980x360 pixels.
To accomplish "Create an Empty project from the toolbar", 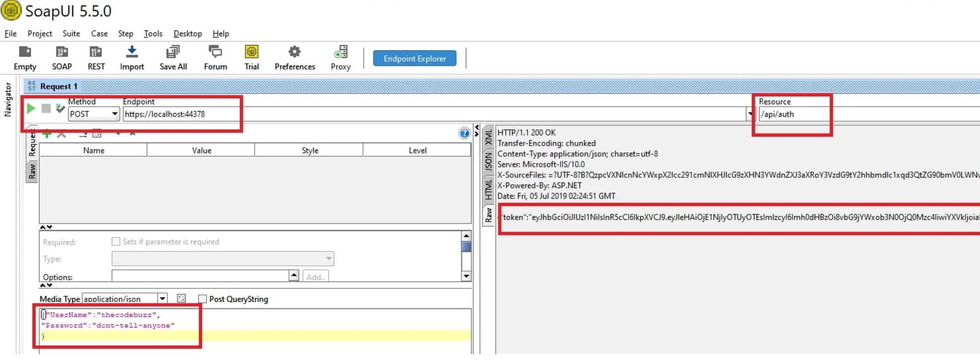I will (x=25, y=58).
